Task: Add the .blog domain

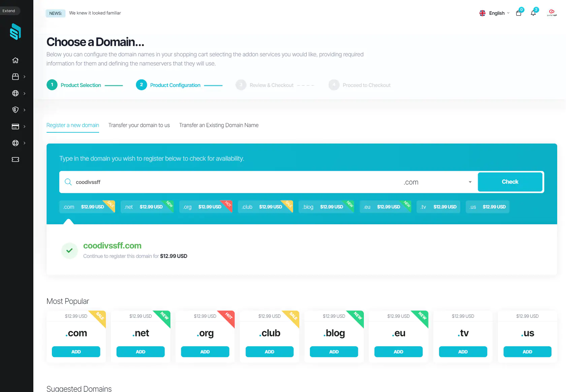Action: click(x=334, y=352)
